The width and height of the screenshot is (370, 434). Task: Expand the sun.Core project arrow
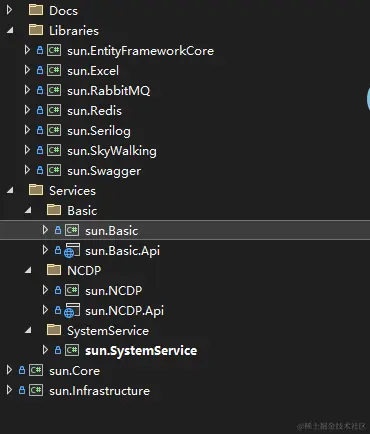tap(9, 370)
